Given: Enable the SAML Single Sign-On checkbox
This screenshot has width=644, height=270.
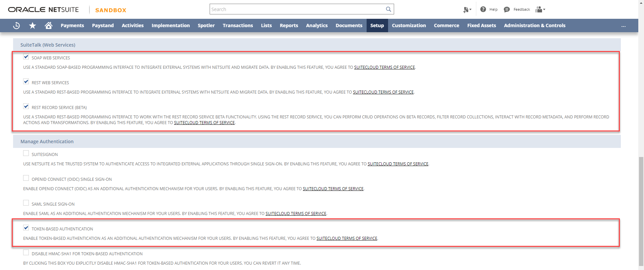Looking at the screenshot, I should [26, 203].
